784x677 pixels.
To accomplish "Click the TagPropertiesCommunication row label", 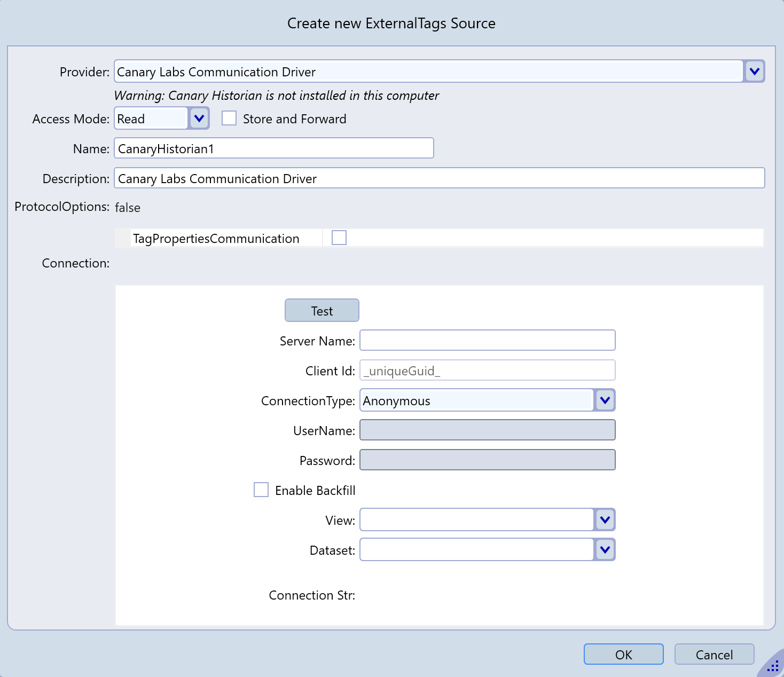I will click(216, 239).
